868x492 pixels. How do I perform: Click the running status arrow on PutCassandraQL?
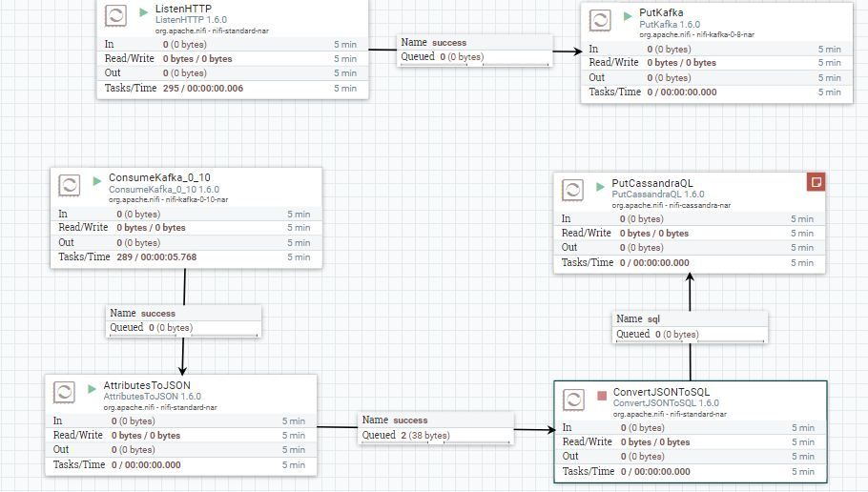[600, 187]
